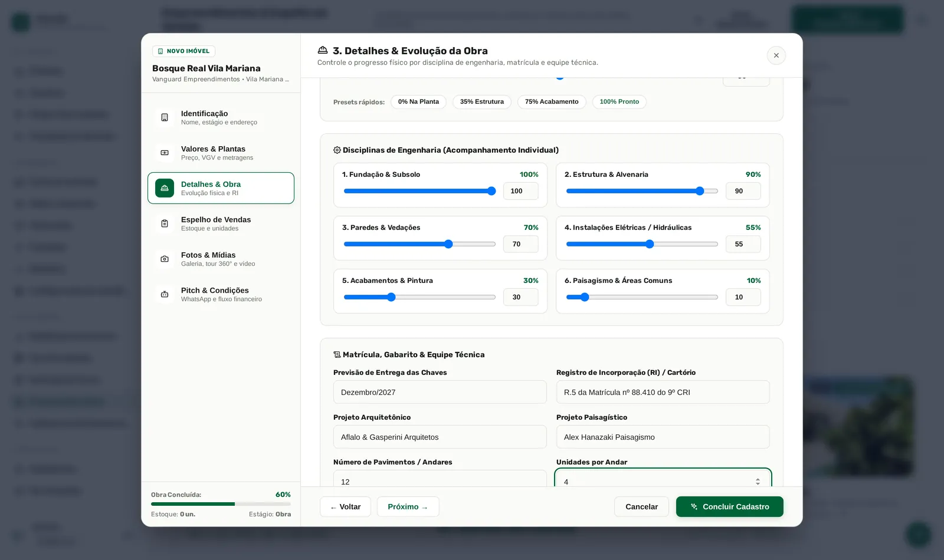Click the Unidades por Andar field
The image size is (944, 560).
[663, 479]
